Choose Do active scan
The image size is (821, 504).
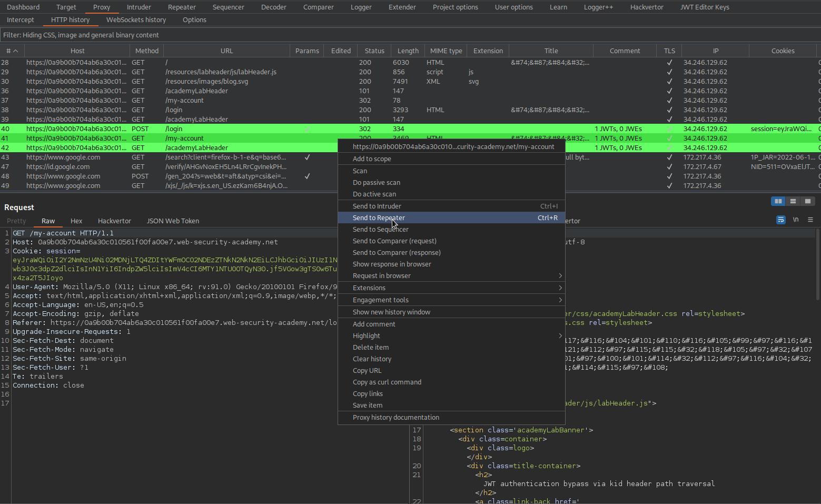451,194
